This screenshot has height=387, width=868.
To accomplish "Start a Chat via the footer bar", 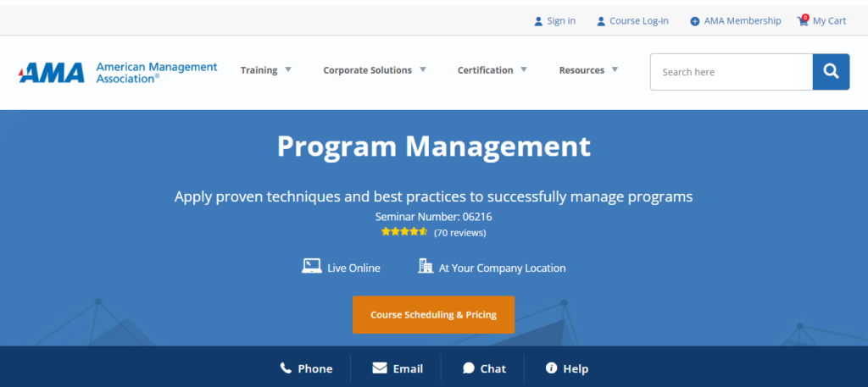I will [x=493, y=368].
